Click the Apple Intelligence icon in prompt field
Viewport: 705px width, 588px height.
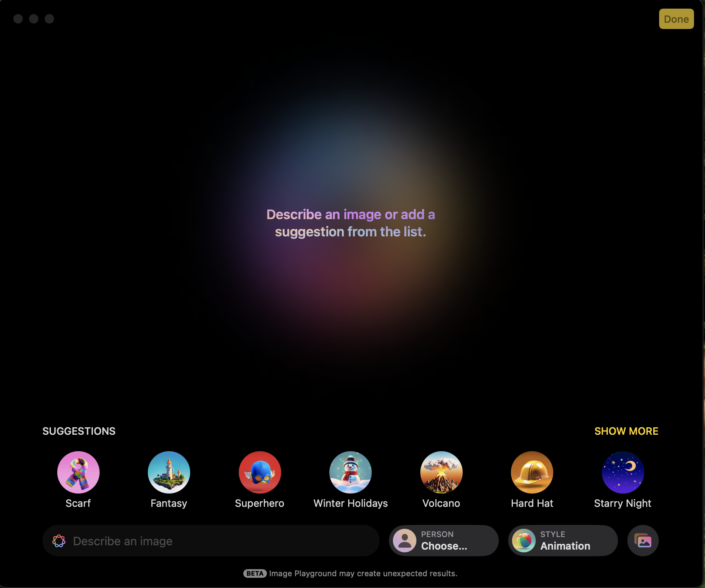tap(59, 541)
